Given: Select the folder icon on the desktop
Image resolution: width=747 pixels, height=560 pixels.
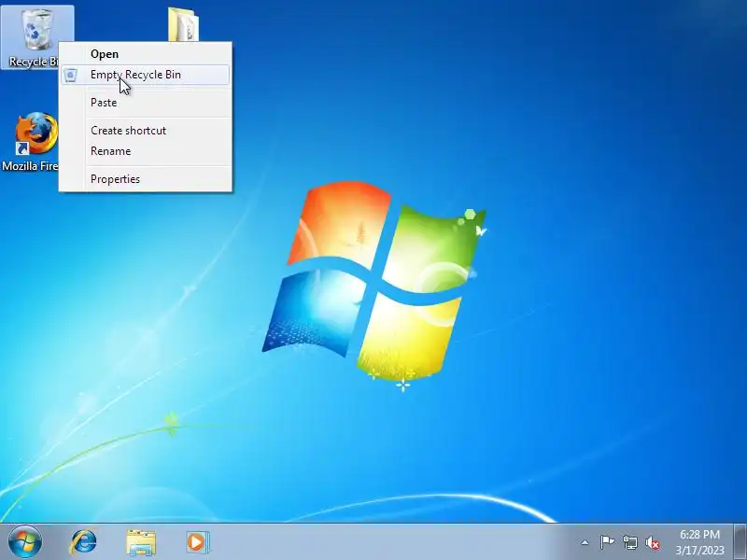Looking at the screenshot, I should tap(183, 25).
